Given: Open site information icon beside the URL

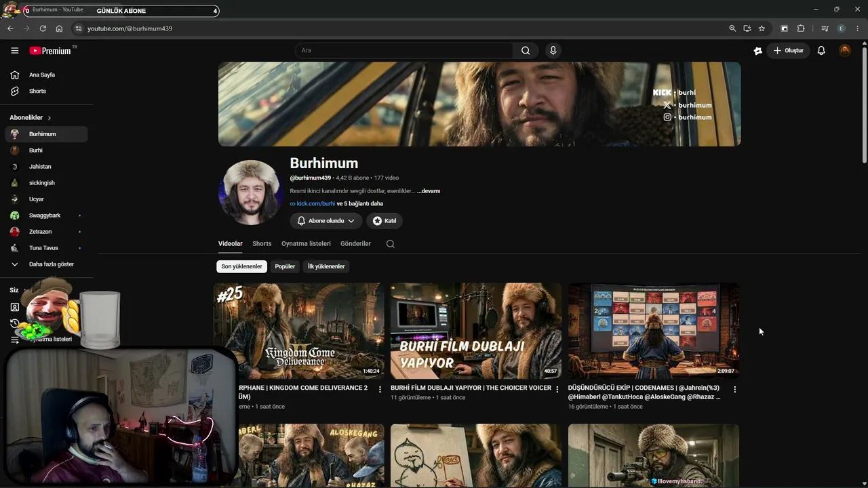Looking at the screenshot, I should 78,28.
